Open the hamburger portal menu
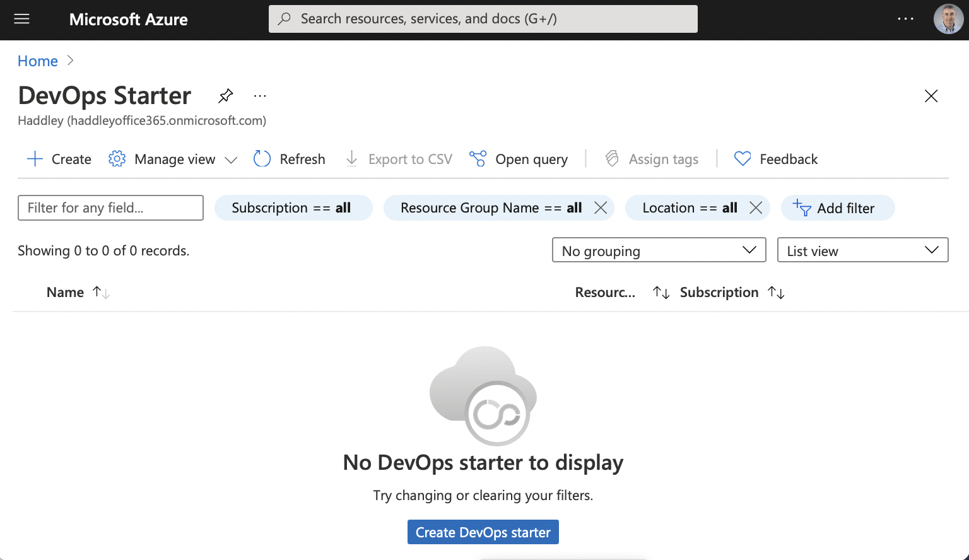Image resolution: width=969 pixels, height=560 pixels. tap(22, 19)
